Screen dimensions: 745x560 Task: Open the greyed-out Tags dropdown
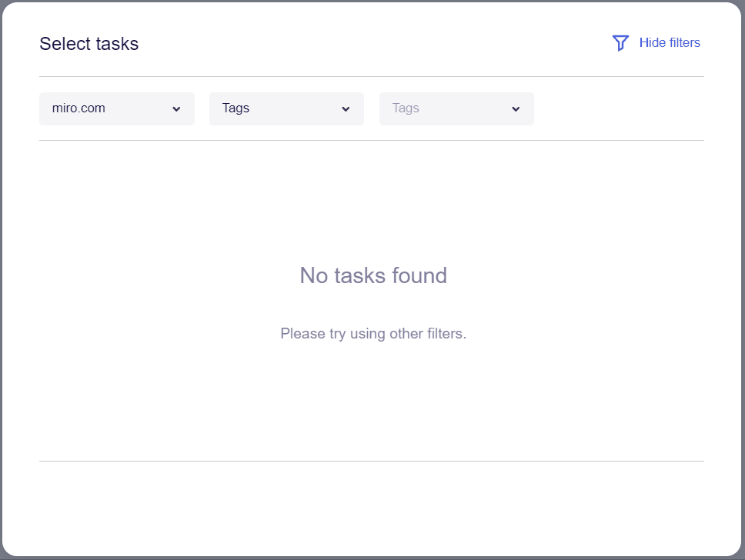[x=456, y=108]
